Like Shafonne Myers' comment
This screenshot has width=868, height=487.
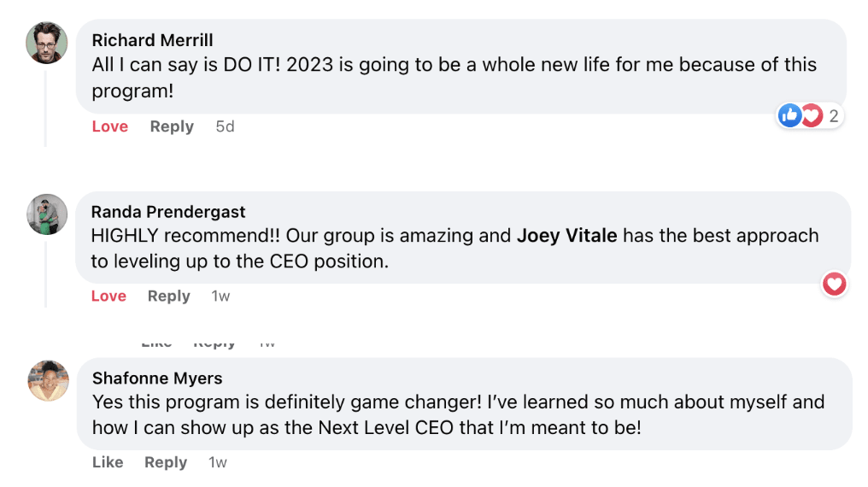pos(108,462)
